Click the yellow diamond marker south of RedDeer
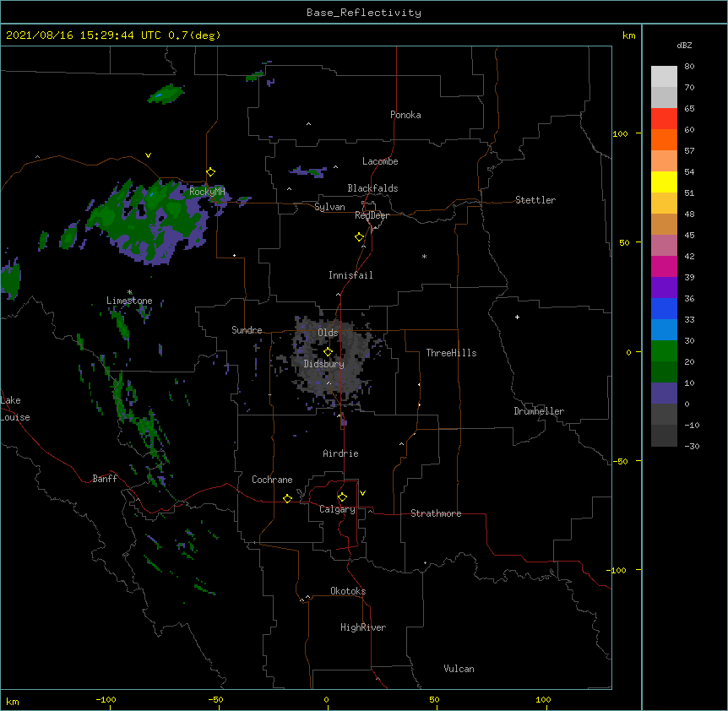This screenshot has width=728, height=711. click(360, 236)
